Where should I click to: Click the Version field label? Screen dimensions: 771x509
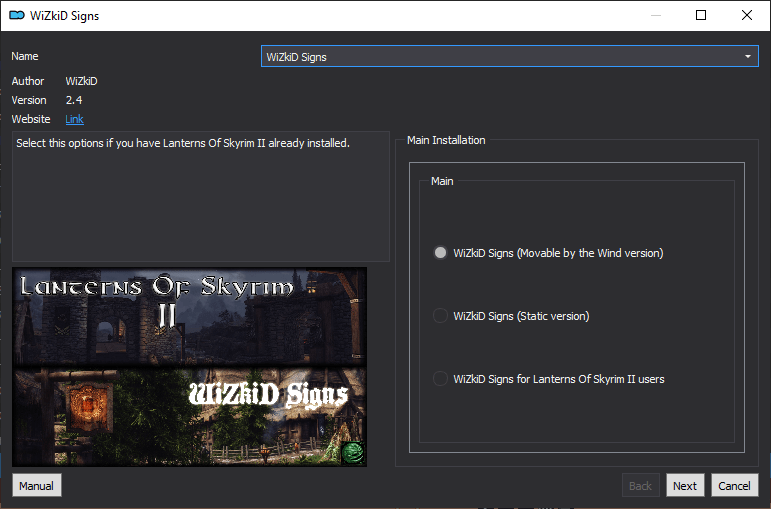(x=29, y=100)
